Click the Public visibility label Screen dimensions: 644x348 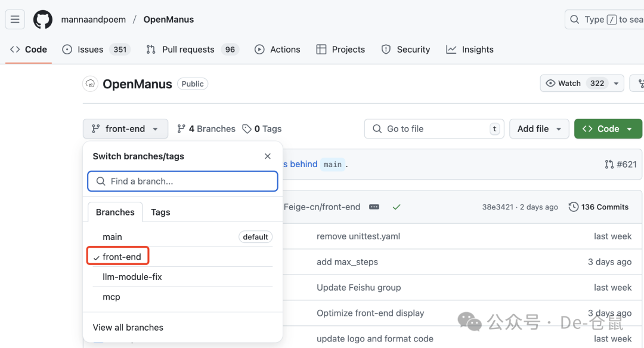(x=192, y=84)
